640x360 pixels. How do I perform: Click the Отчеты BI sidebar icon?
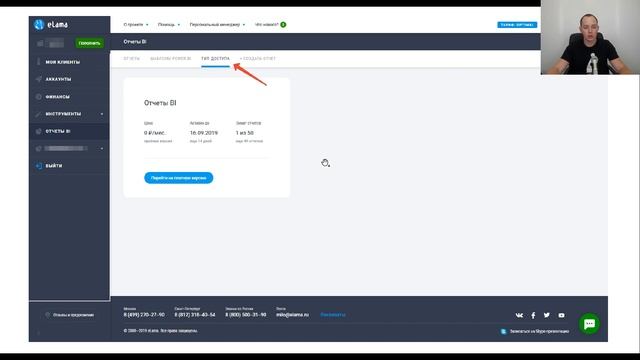click(39, 131)
